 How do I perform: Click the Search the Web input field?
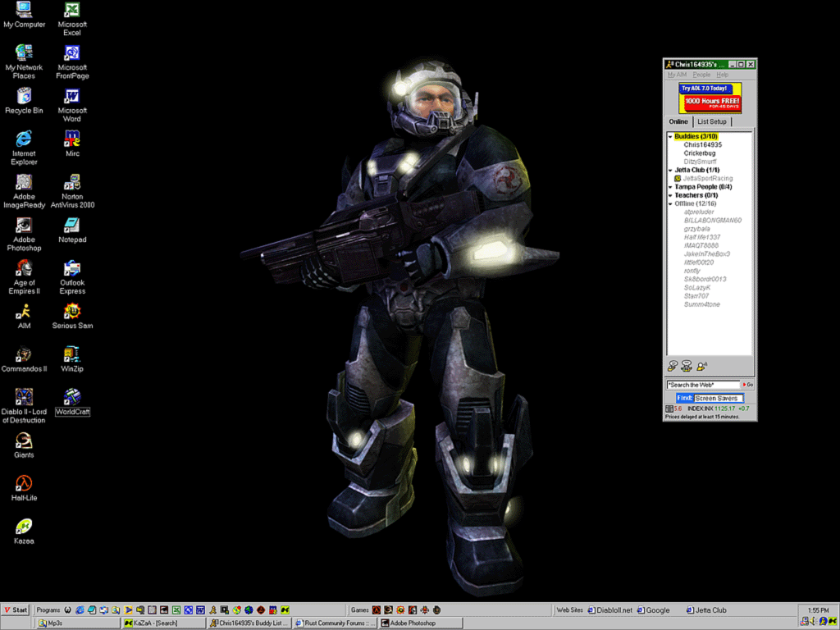pos(702,385)
